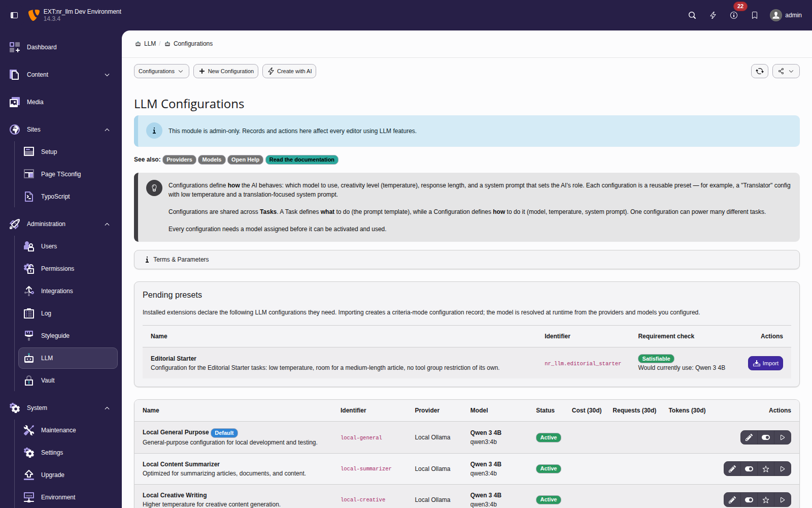Open the admin user menu

pyautogui.click(x=786, y=15)
